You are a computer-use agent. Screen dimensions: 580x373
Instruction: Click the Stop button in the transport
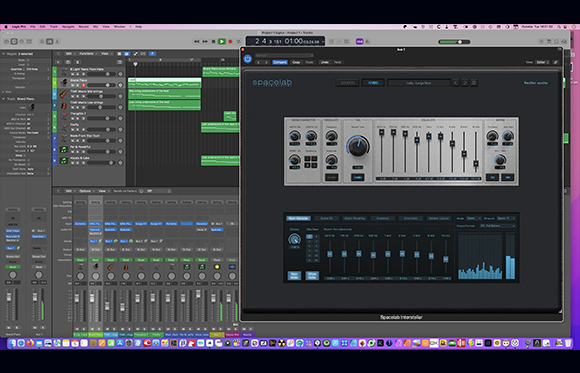pos(213,41)
